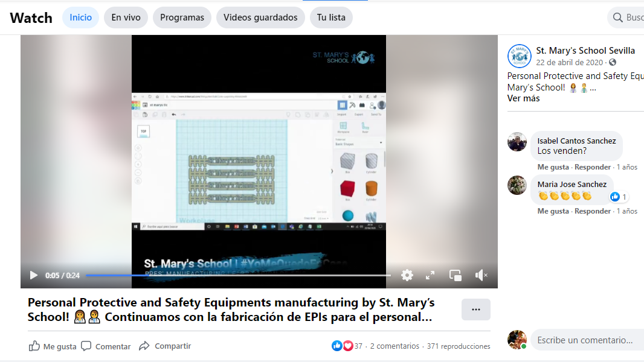Click your profile avatar by comment box
Viewport: 644px width, 362px height.
(x=517, y=340)
